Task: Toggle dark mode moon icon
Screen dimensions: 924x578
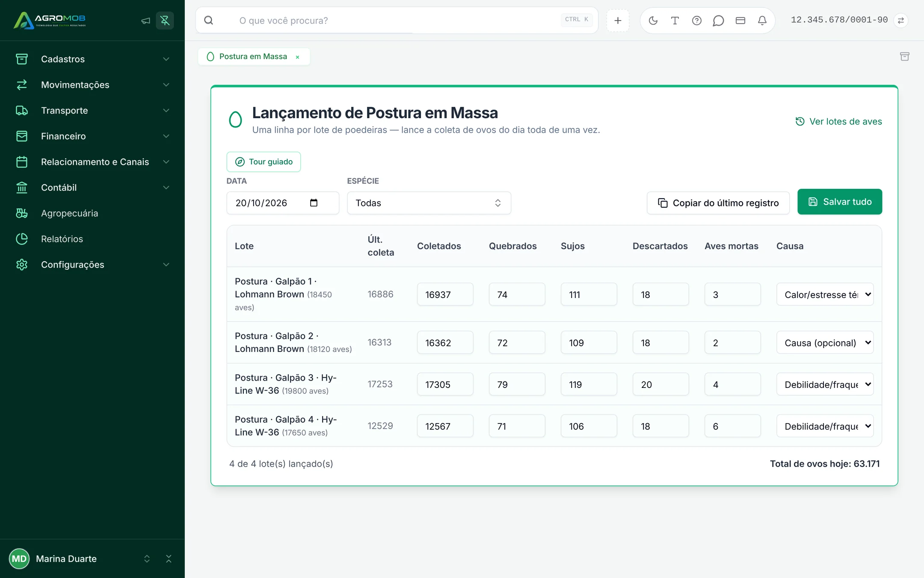Action: click(x=653, y=21)
